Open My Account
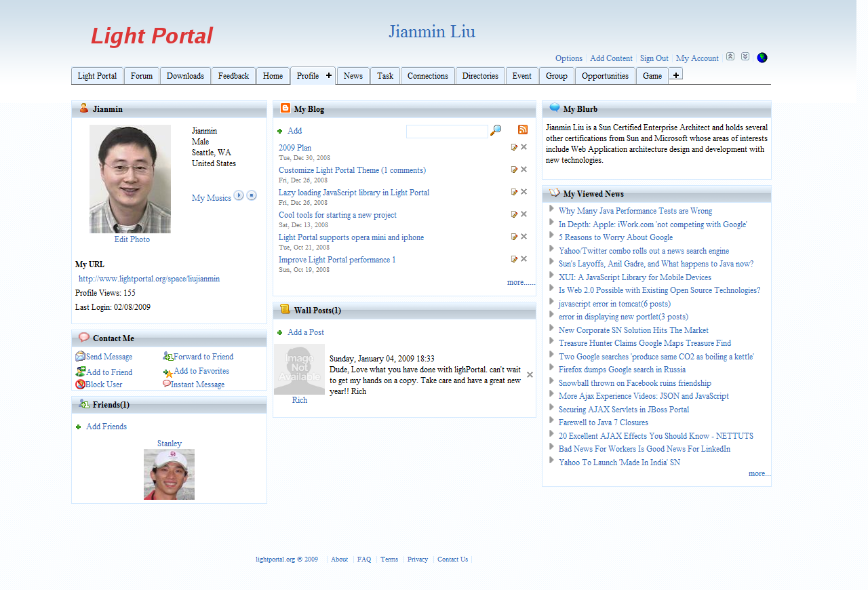The width and height of the screenshot is (868, 590). (697, 58)
